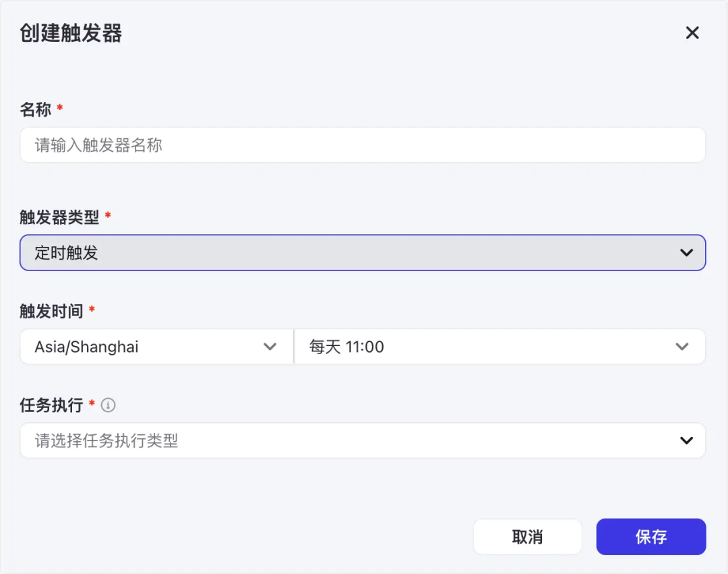Click the chevron on the 任务执行 dropdown
The height and width of the screenshot is (574, 728).
686,440
